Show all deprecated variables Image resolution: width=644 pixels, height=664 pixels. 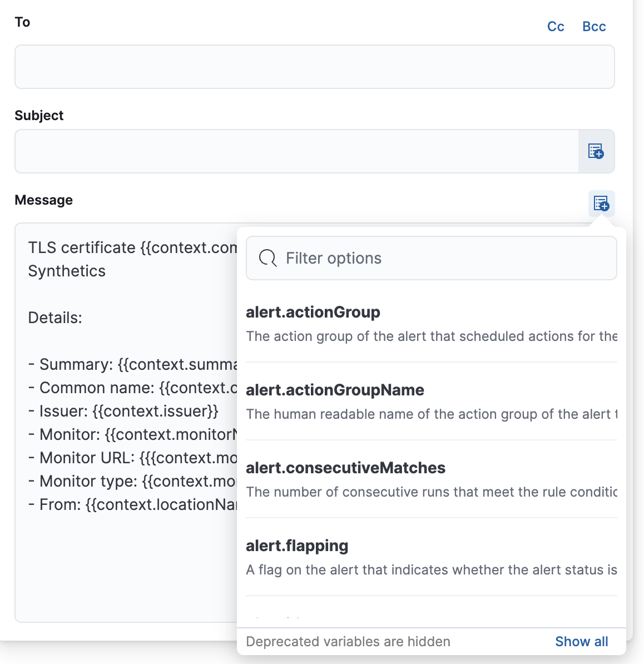[x=581, y=641]
